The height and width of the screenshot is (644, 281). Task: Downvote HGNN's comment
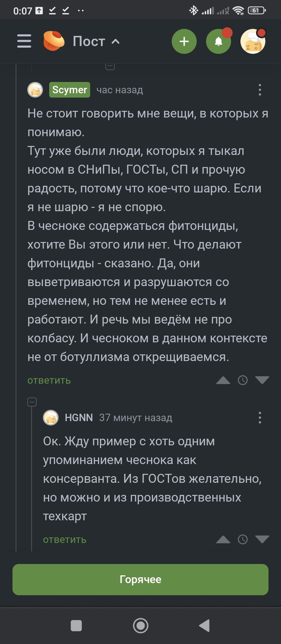point(262,540)
